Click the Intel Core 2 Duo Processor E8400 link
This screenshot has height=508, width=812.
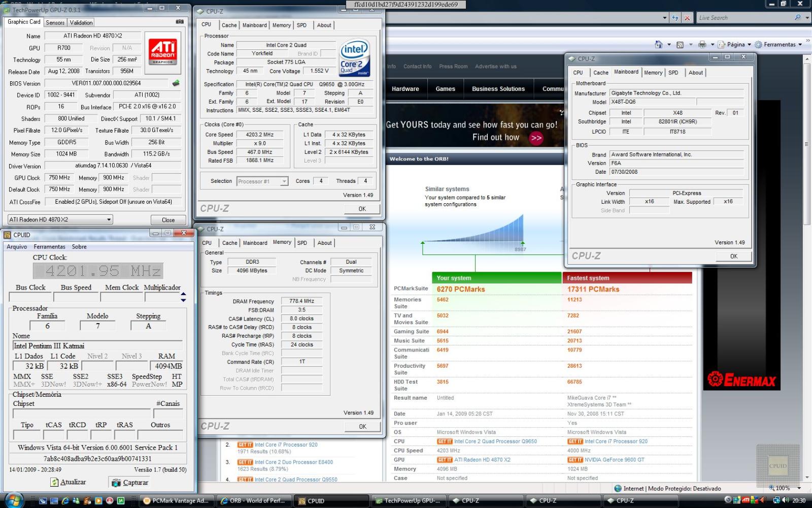click(293, 462)
